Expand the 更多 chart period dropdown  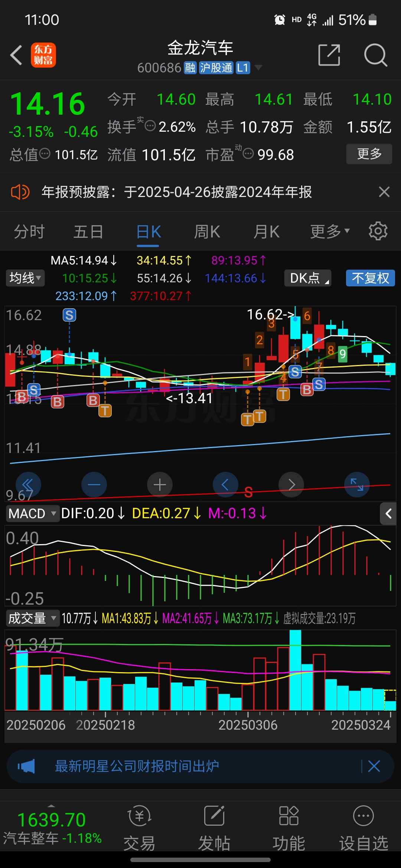pos(330,232)
